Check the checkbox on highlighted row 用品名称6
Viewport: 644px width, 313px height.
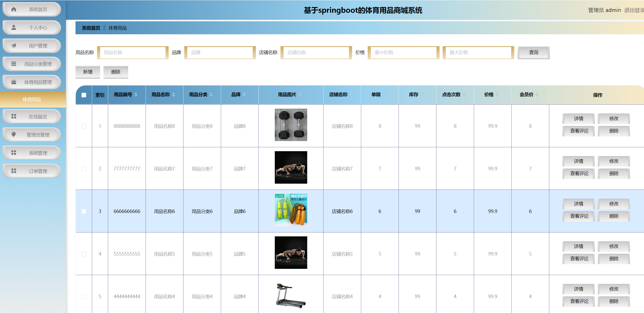tap(84, 211)
